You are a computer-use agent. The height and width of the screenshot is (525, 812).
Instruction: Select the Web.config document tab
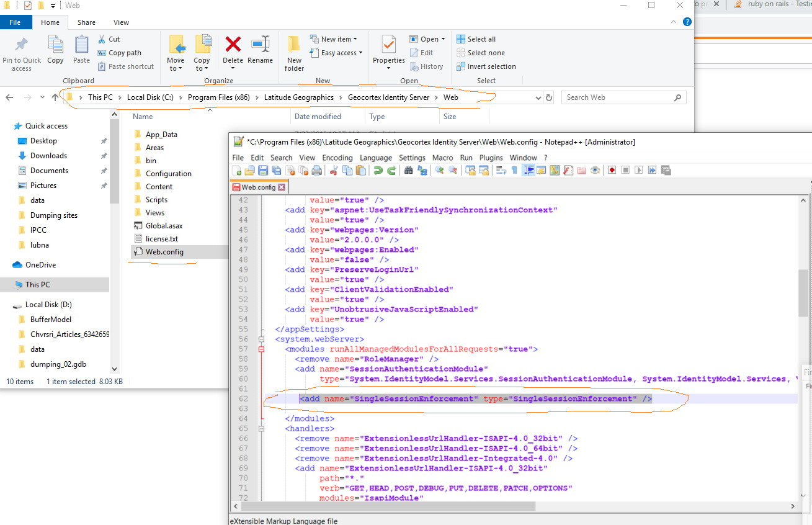[259, 187]
